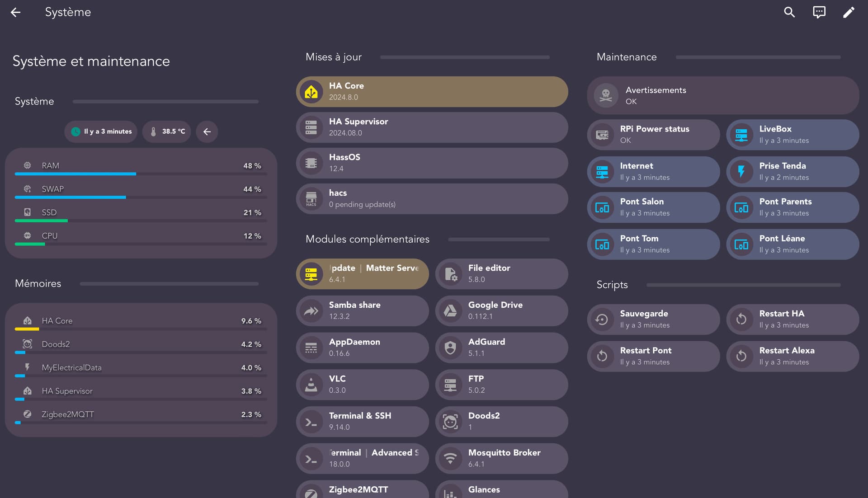Open the Internet status card

coord(653,172)
